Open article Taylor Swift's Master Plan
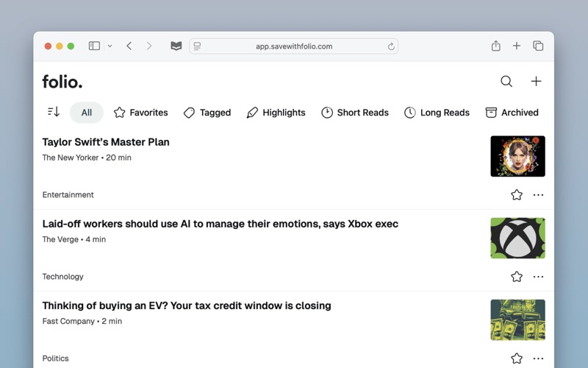Screen dimensions: 588x368 coord(106,142)
